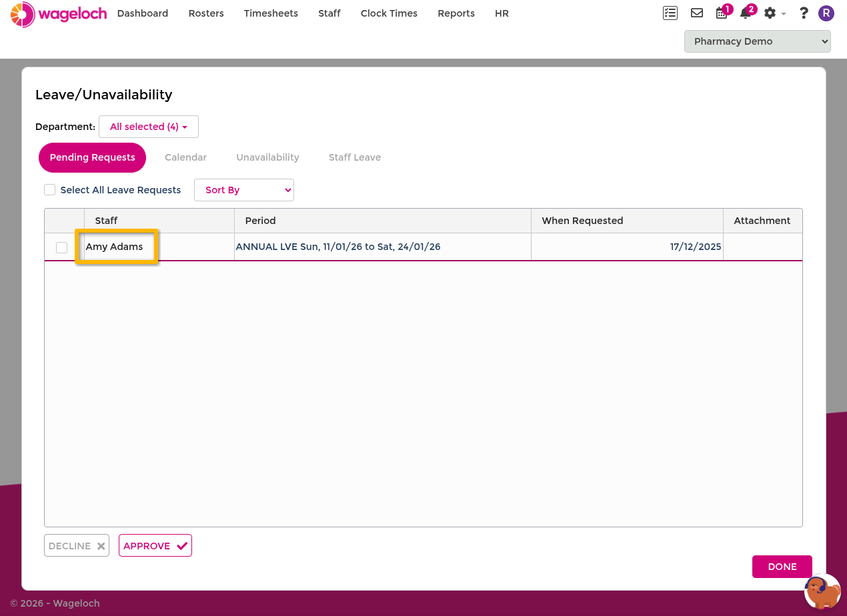Open the notifications bell icon
847x616 pixels.
click(x=746, y=13)
